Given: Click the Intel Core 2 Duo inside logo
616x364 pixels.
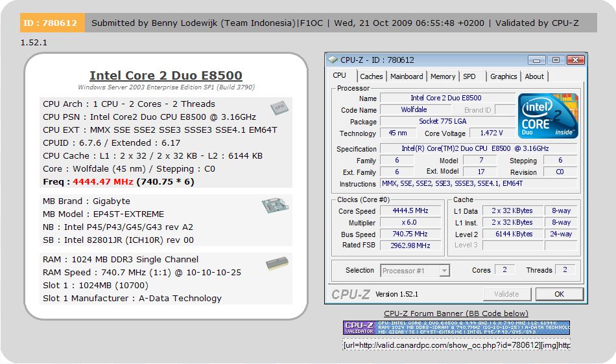Looking at the screenshot, I should point(548,116).
